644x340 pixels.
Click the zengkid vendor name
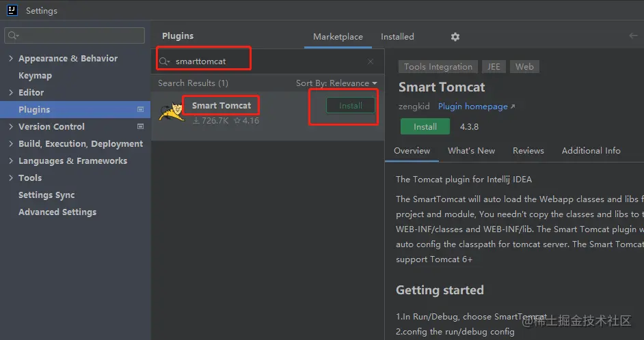click(x=414, y=107)
